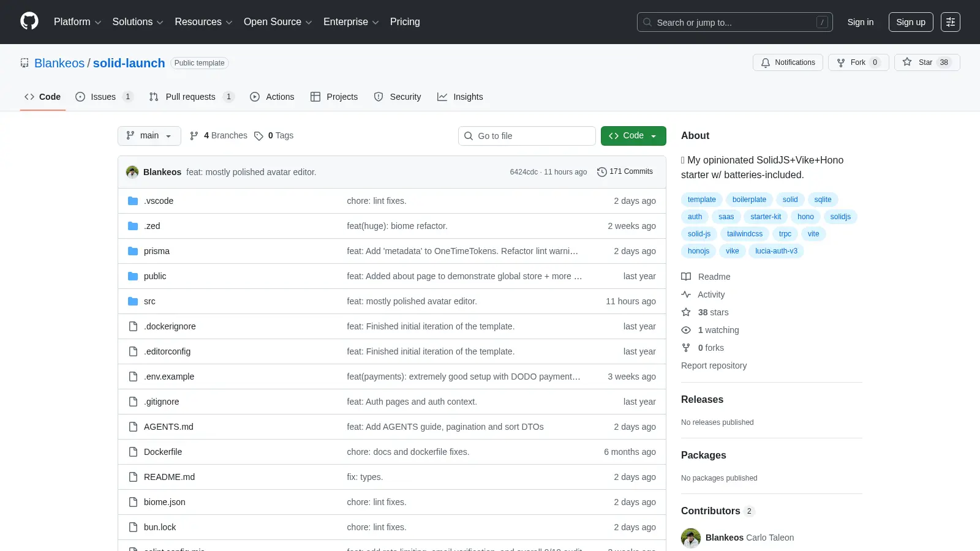Click the .env.example file icon
This screenshot has width=980, height=551.
tap(133, 377)
